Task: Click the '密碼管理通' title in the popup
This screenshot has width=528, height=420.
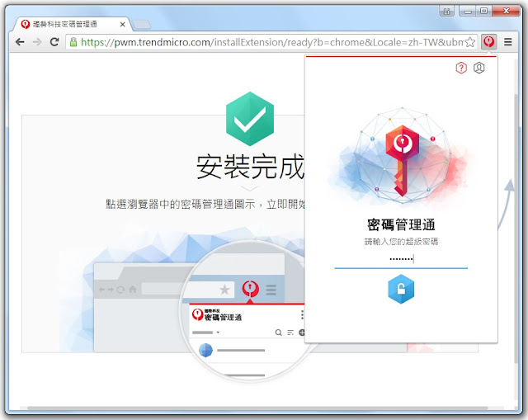Action: point(401,224)
